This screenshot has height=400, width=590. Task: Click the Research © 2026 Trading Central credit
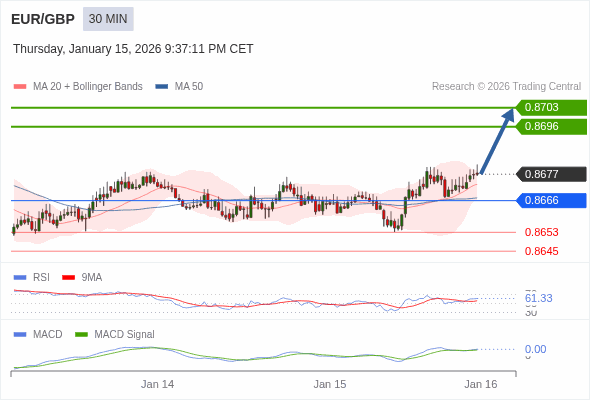[x=506, y=87]
